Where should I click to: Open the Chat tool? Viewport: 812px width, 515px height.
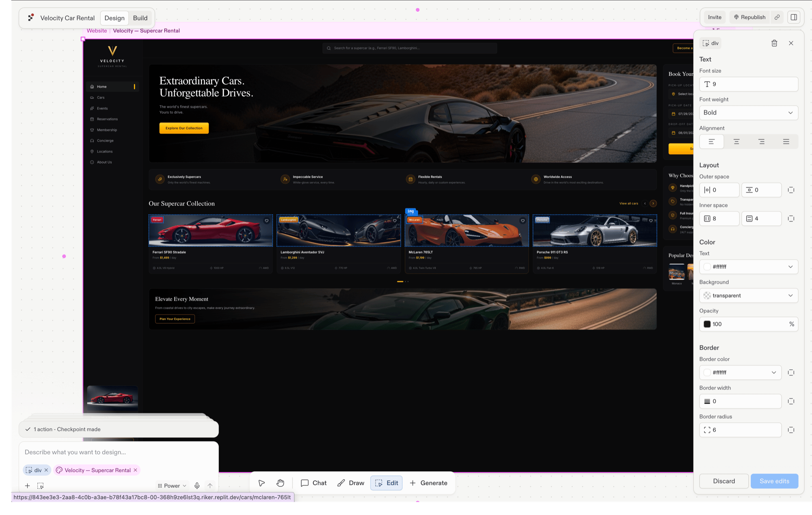click(313, 483)
